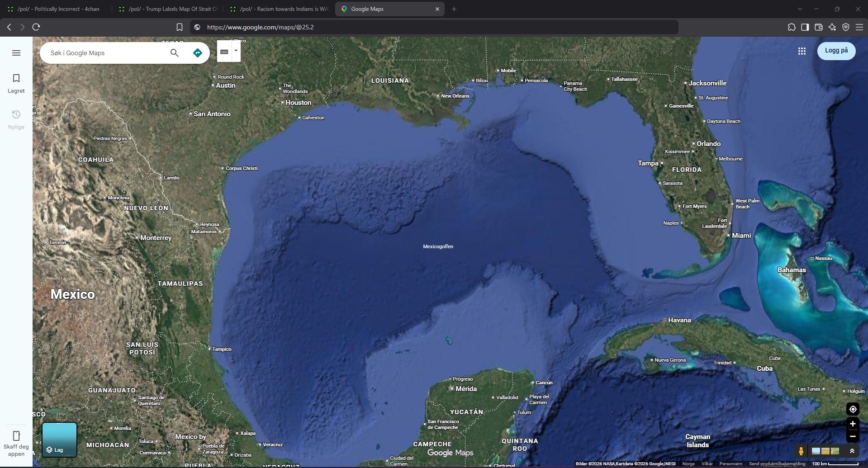Select the New Orleans city label
This screenshot has height=468, width=868.
click(x=455, y=96)
